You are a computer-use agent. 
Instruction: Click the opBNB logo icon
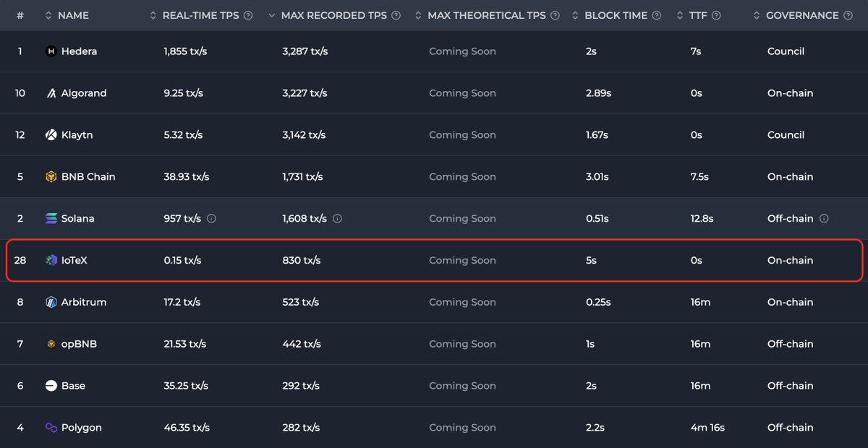point(51,344)
